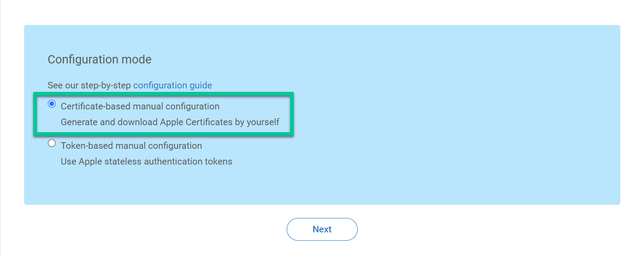Click the "See our step-by-step" text
This screenshot has width=644, height=256.
click(x=89, y=85)
